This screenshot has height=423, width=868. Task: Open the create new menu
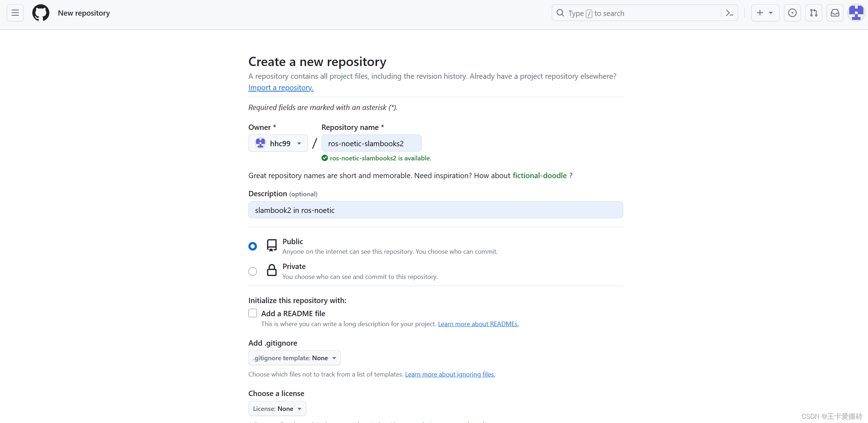765,12
